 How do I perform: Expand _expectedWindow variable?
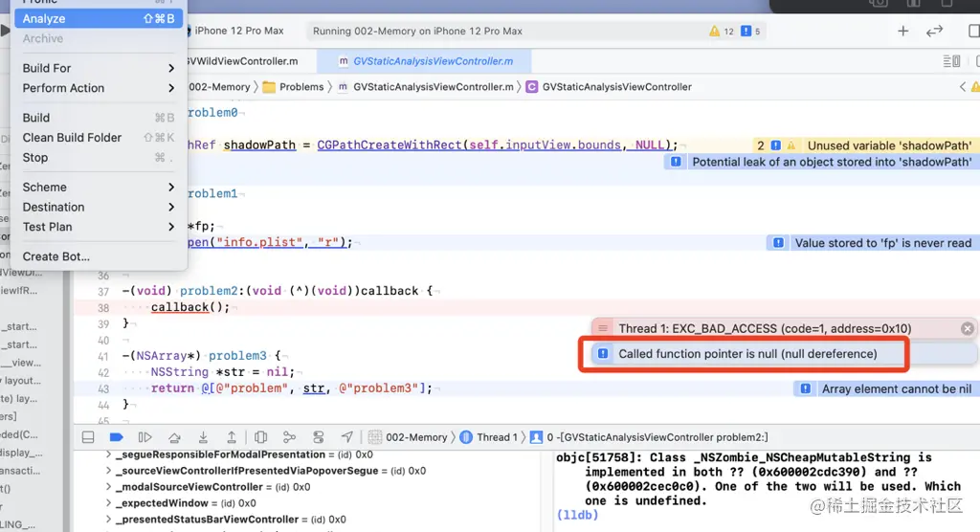click(109, 503)
